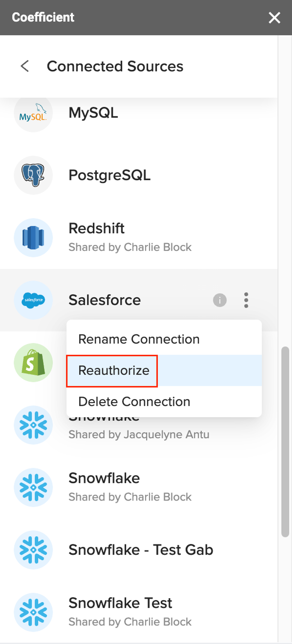Click the Salesforce cloud logo icon
Viewport: 292px width, 644px height.
[x=33, y=300]
